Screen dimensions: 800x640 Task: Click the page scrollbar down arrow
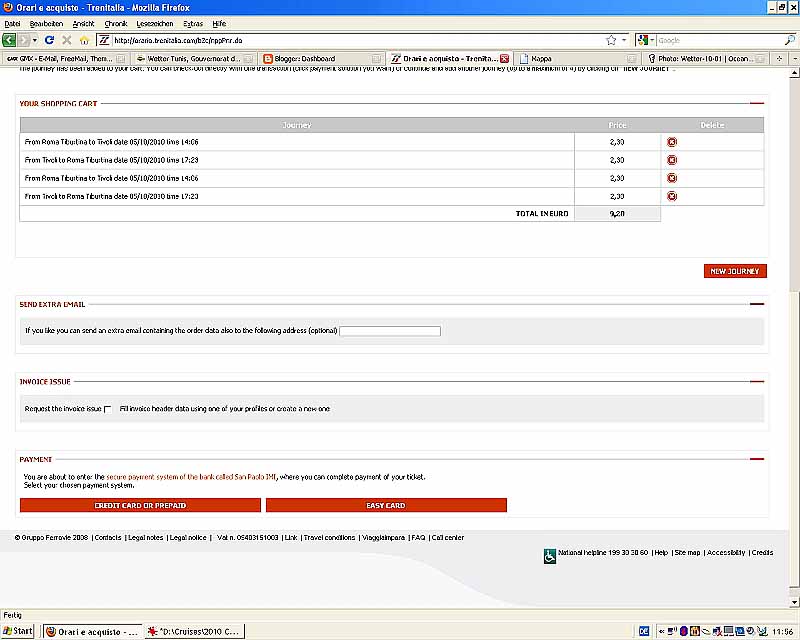click(x=794, y=602)
